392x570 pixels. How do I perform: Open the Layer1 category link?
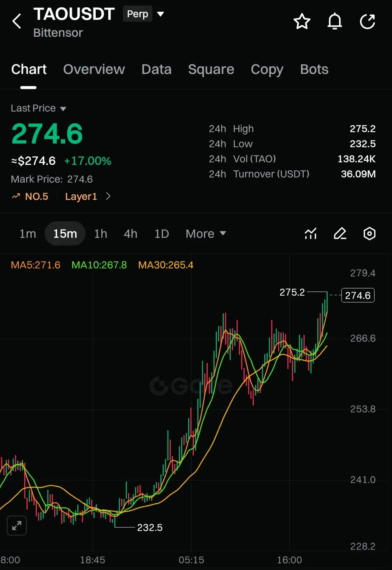coord(81,196)
